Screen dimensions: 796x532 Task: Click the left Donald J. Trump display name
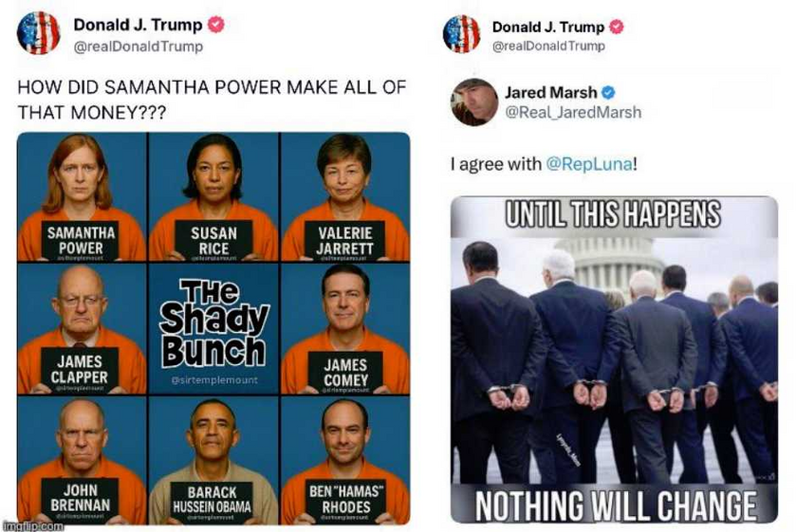pyautogui.click(x=138, y=25)
